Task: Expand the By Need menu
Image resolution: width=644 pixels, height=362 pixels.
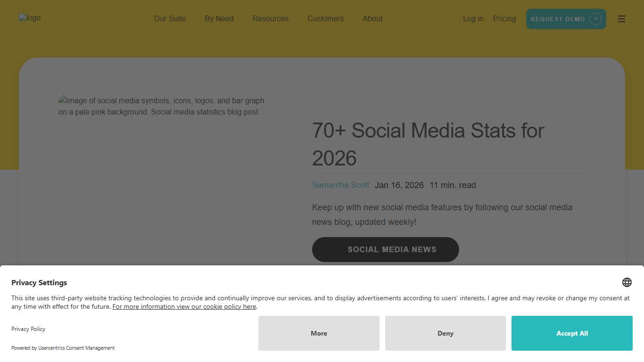Action: 219,19
